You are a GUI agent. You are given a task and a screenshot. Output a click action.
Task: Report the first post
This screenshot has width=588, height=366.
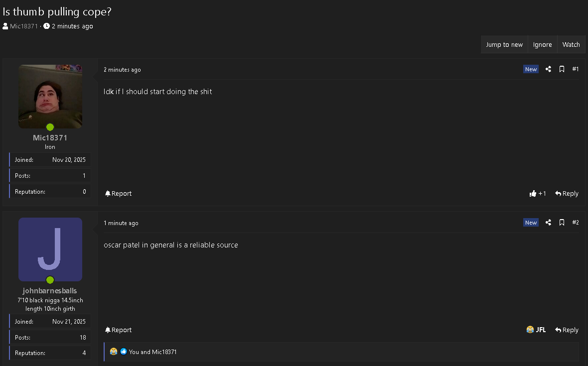pos(118,194)
